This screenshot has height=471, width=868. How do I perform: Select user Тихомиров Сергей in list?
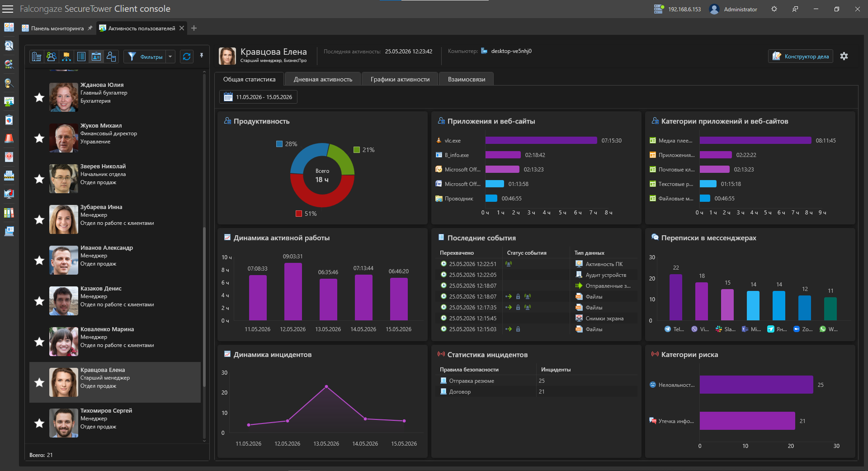115,423
